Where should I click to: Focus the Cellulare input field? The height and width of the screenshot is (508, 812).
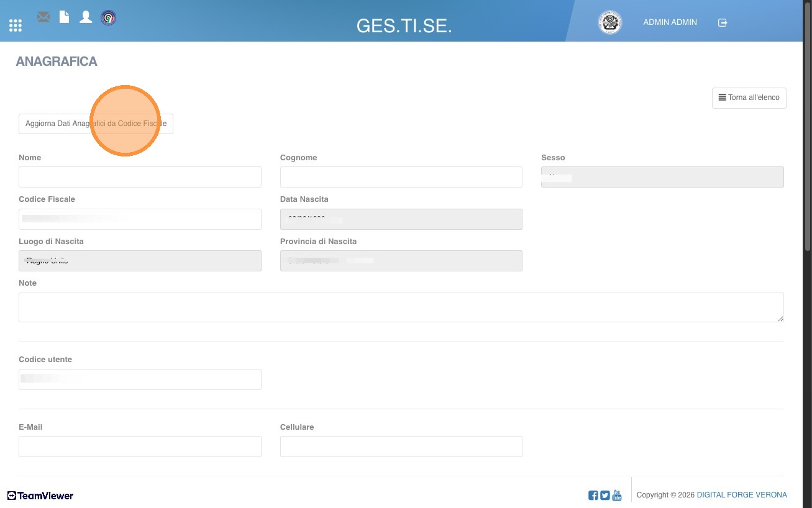pos(401,447)
